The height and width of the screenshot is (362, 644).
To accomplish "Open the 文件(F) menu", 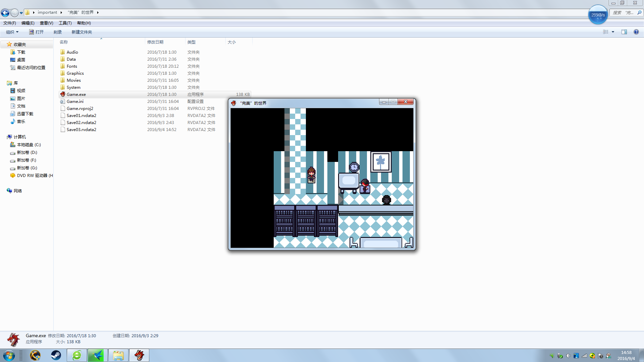I will pyautogui.click(x=10, y=23).
